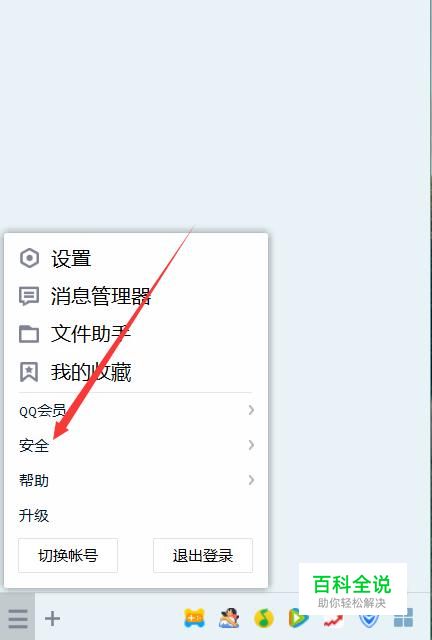The width and height of the screenshot is (432, 640).
Task: Open the blue security shield icon
Action: pos(368,620)
